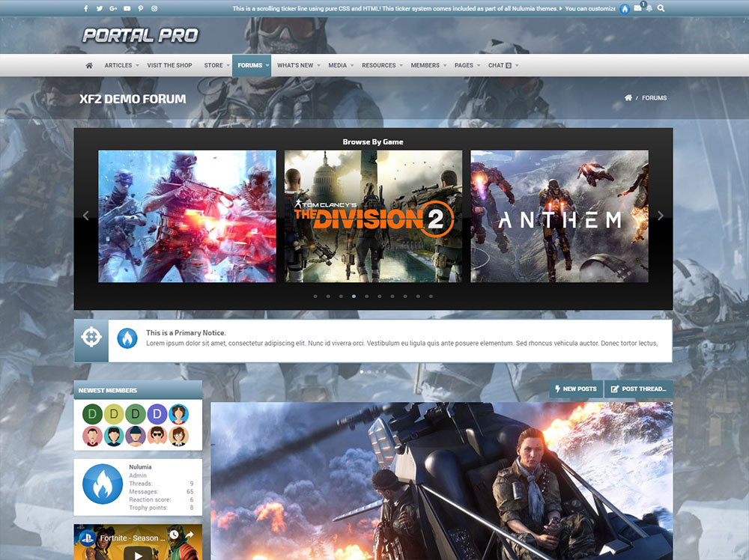Open the inbox envelope icon
Image resolution: width=749 pixels, height=560 pixels.
pyautogui.click(x=637, y=8)
